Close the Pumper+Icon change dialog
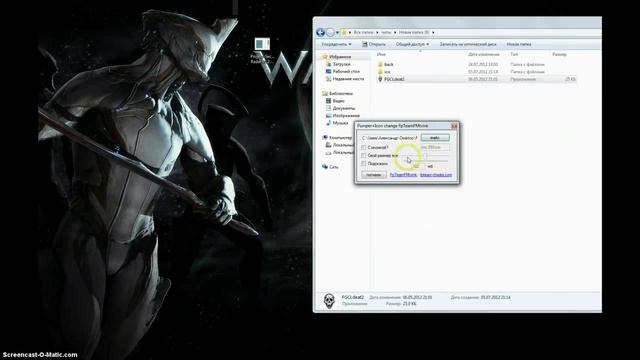This screenshot has width=640, height=360. point(454,126)
